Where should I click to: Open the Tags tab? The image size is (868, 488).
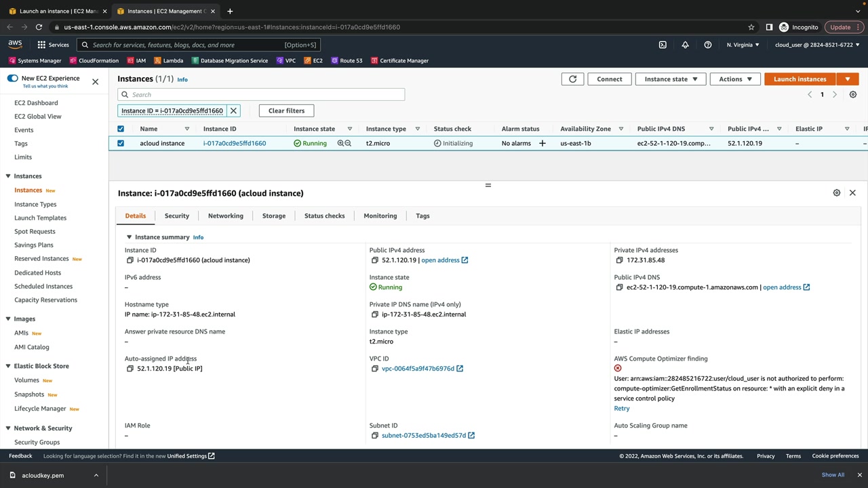(422, 216)
